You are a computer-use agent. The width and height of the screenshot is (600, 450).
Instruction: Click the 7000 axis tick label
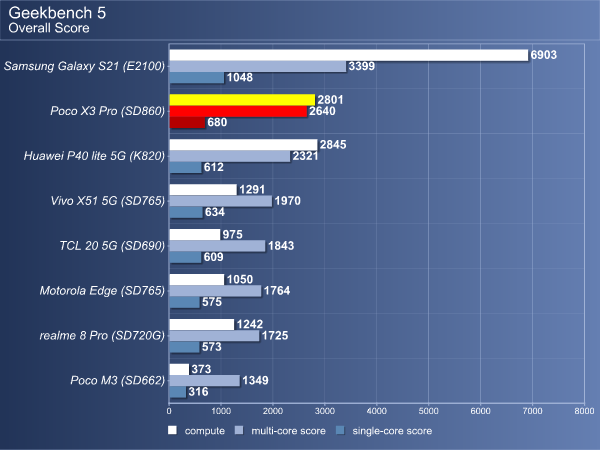533,411
